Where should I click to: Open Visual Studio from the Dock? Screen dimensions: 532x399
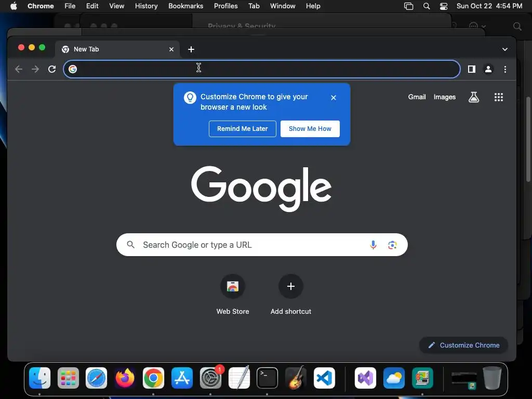click(x=365, y=378)
